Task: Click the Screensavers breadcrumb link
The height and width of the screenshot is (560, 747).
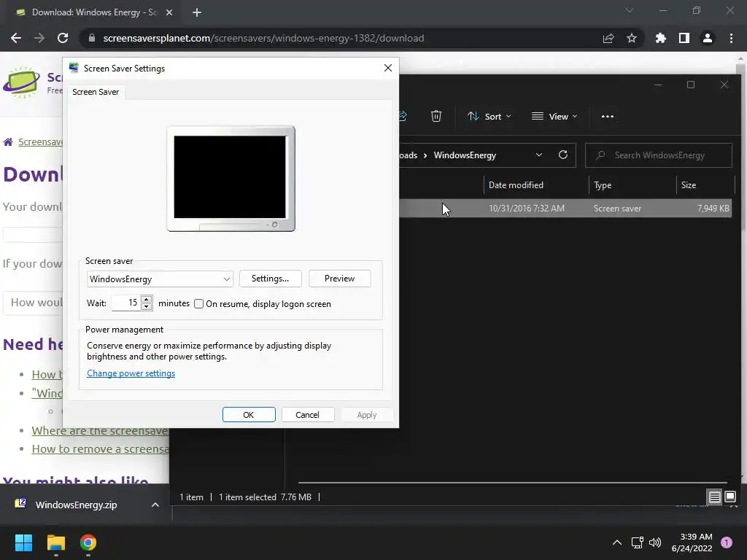Action: click(41, 142)
